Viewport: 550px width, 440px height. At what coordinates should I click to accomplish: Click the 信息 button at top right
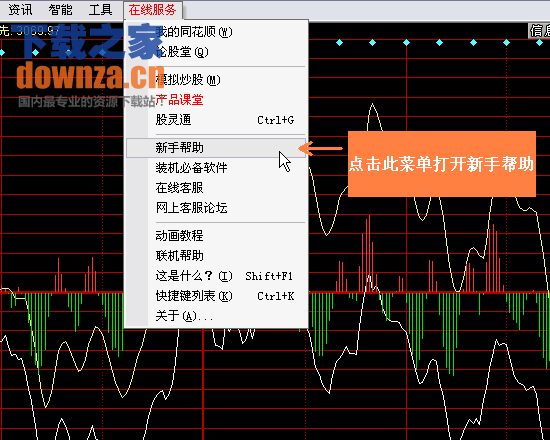tap(539, 31)
